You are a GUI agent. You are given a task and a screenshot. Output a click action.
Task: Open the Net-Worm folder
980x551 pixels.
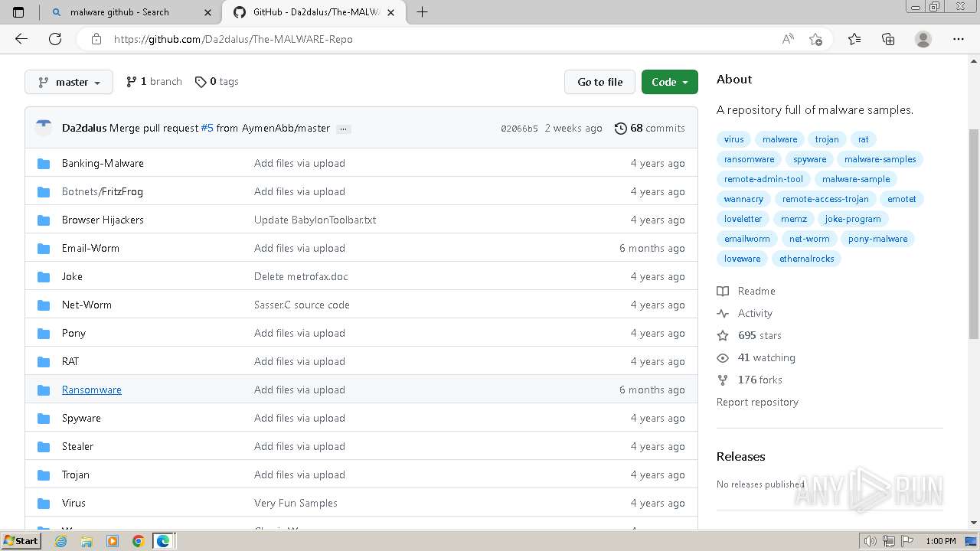point(87,305)
